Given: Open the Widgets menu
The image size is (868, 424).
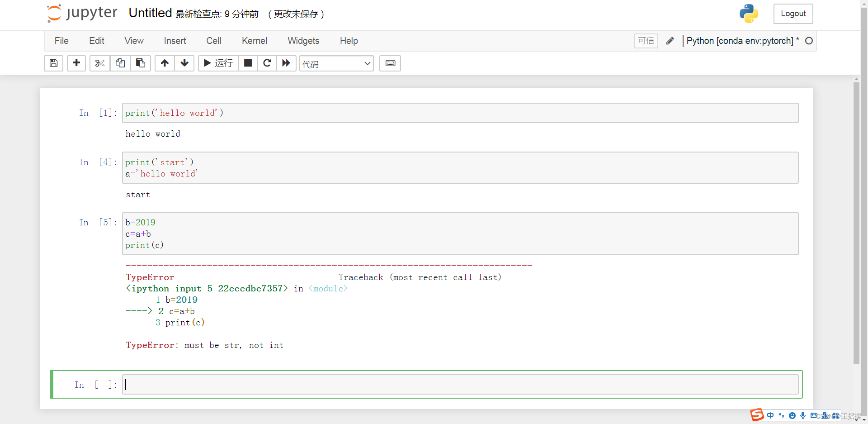Looking at the screenshot, I should click(x=303, y=41).
